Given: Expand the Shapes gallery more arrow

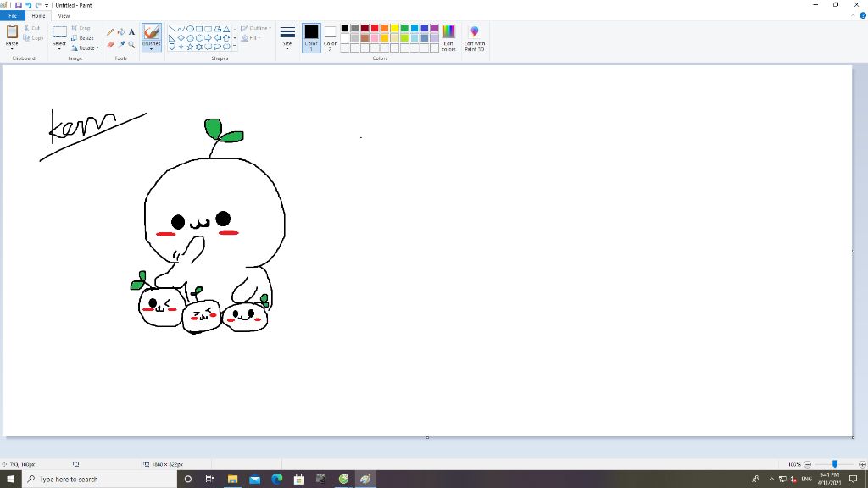Looking at the screenshot, I should pyautogui.click(x=235, y=47).
